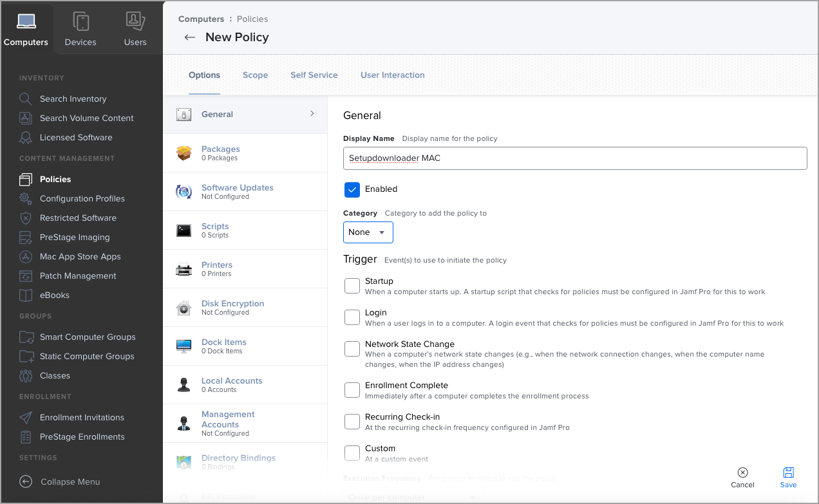The image size is (819, 504).
Task: Open the Software Updates globe icon
Action: tap(184, 192)
